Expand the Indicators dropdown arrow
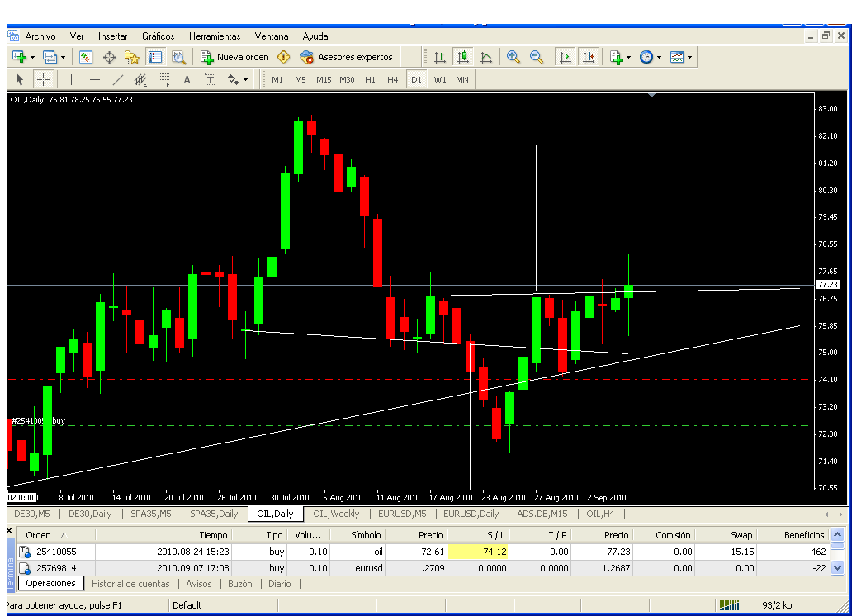This screenshot has height=616, width=852. click(x=628, y=57)
